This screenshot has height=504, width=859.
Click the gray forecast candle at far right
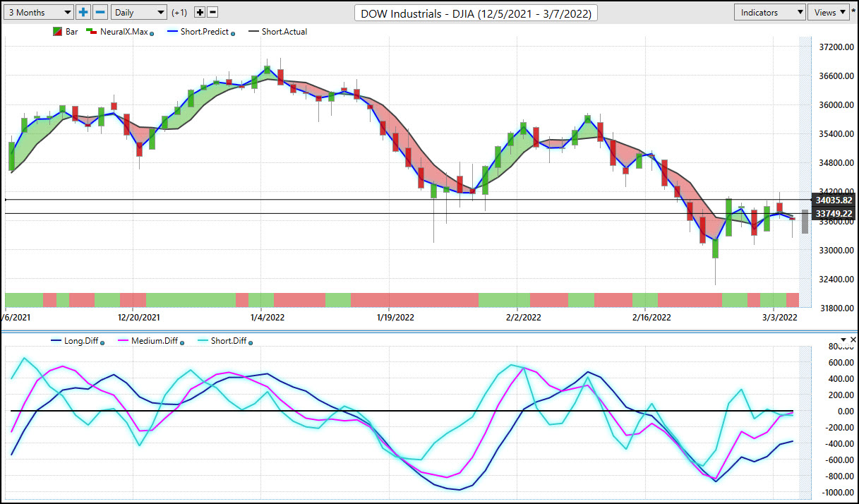tap(805, 222)
